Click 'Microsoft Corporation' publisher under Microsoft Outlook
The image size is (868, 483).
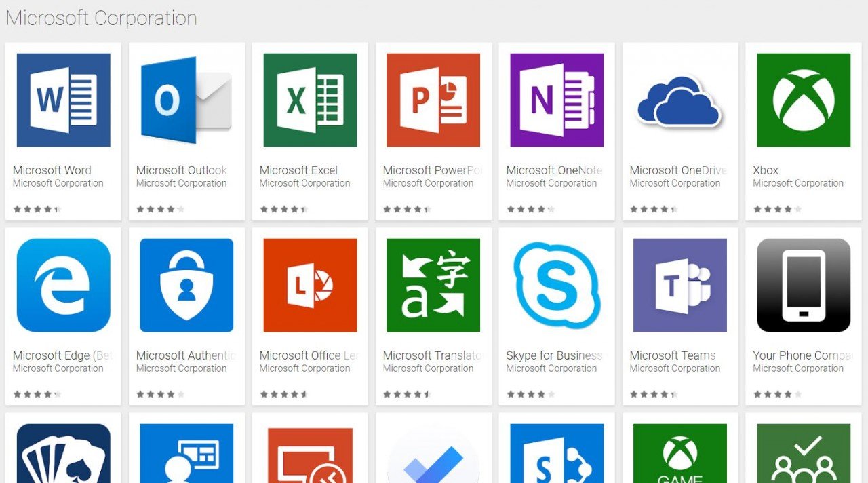182,183
